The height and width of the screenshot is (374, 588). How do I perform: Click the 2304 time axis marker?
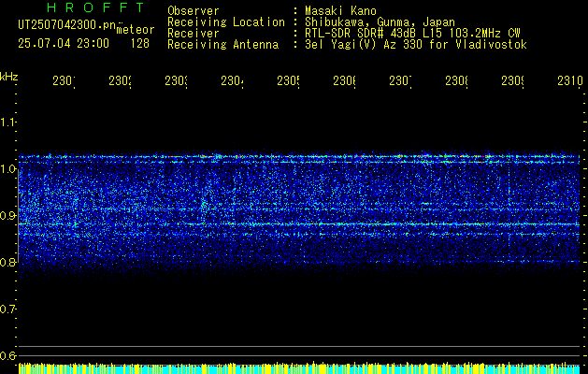click(x=232, y=81)
